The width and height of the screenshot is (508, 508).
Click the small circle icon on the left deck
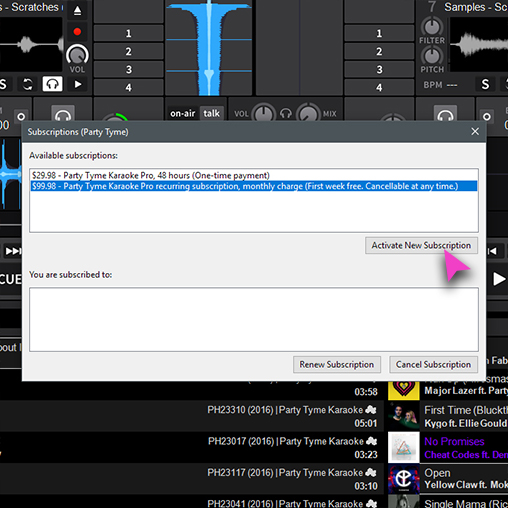21,117
